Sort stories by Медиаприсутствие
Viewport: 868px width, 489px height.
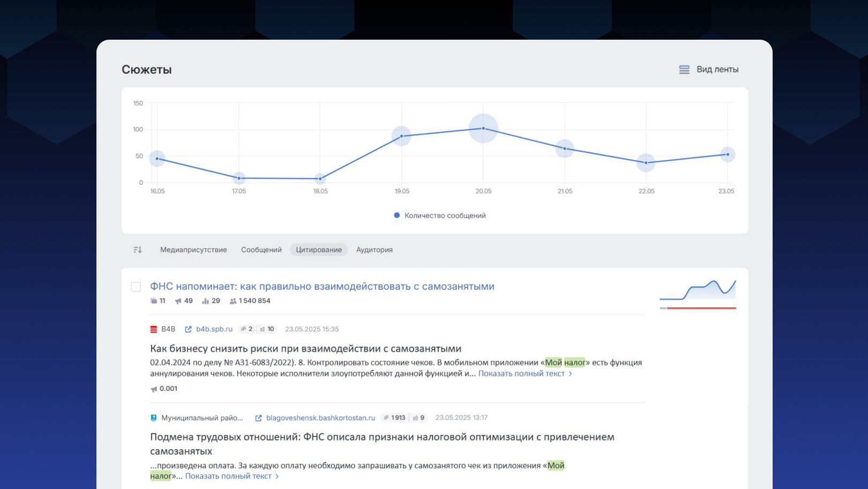193,250
